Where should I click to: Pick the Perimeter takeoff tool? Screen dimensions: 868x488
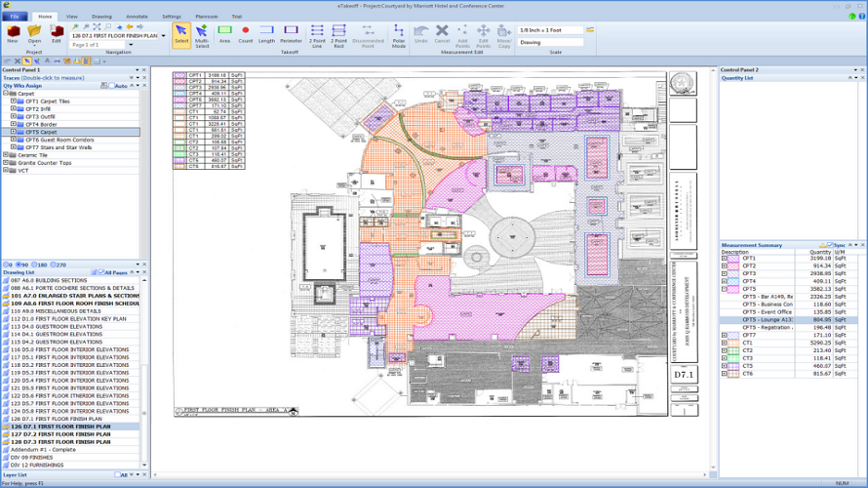pyautogui.click(x=291, y=34)
